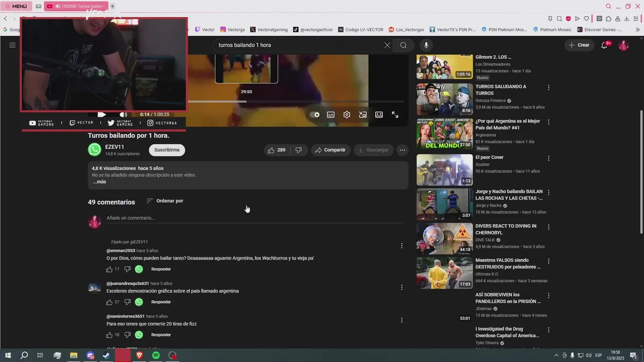This screenshot has height=362, width=644.
Task: Open the Codigo LV-VECTOR bookmark
Action: click(x=361, y=30)
